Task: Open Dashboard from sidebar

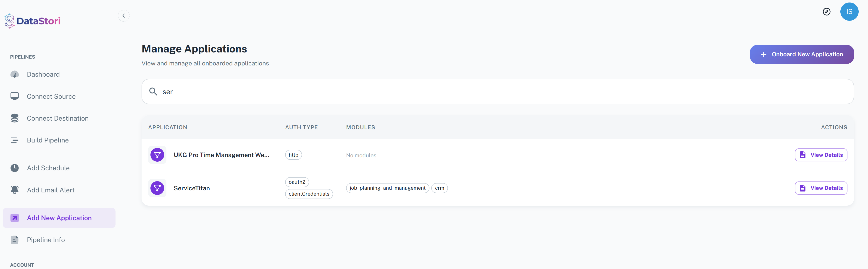Action: [43, 74]
